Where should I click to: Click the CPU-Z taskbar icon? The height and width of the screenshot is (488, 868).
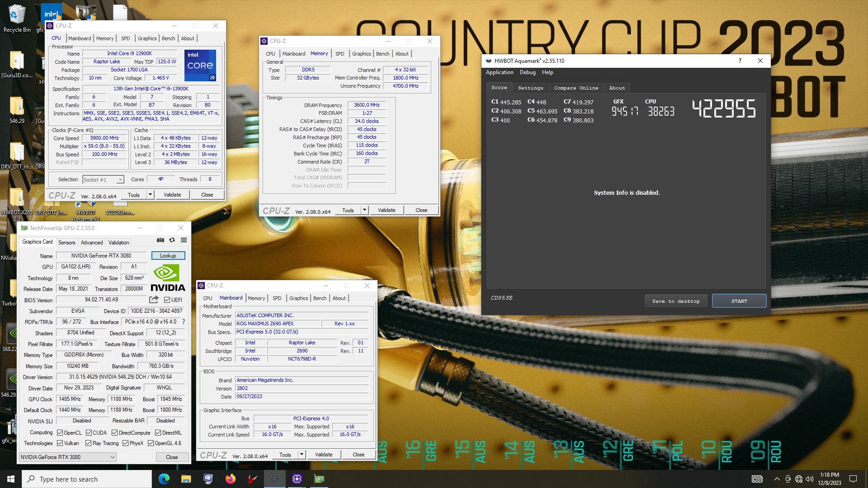click(297, 479)
